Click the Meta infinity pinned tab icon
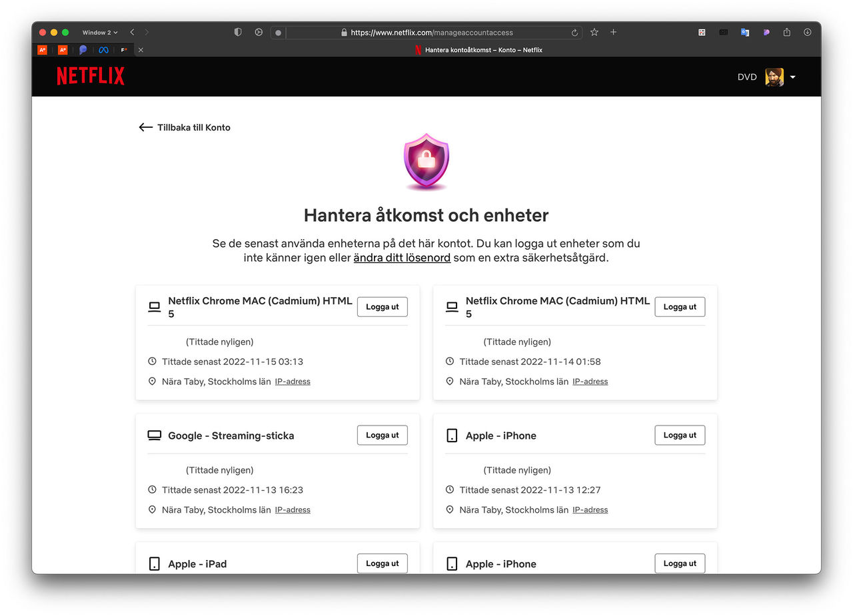The height and width of the screenshot is (616, 853). 103,49
